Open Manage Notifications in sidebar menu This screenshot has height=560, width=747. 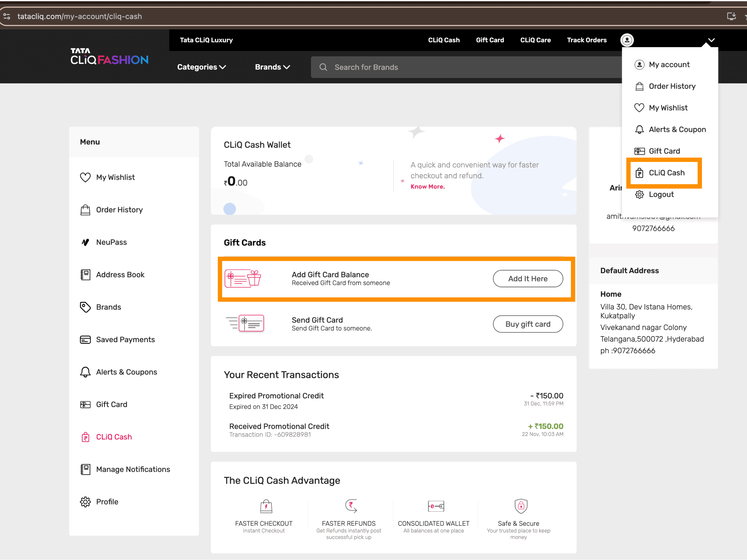point(133,469)
